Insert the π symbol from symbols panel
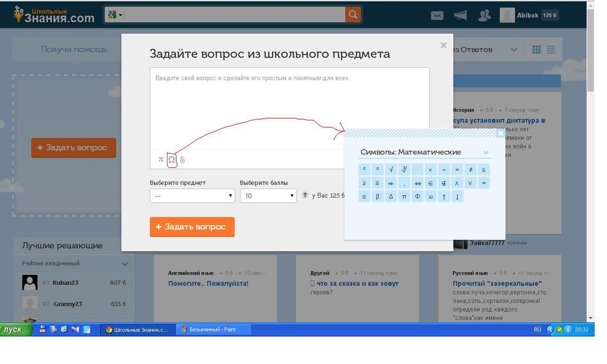The width and height of the screenshot is (607, 364). tap(404, 197)
